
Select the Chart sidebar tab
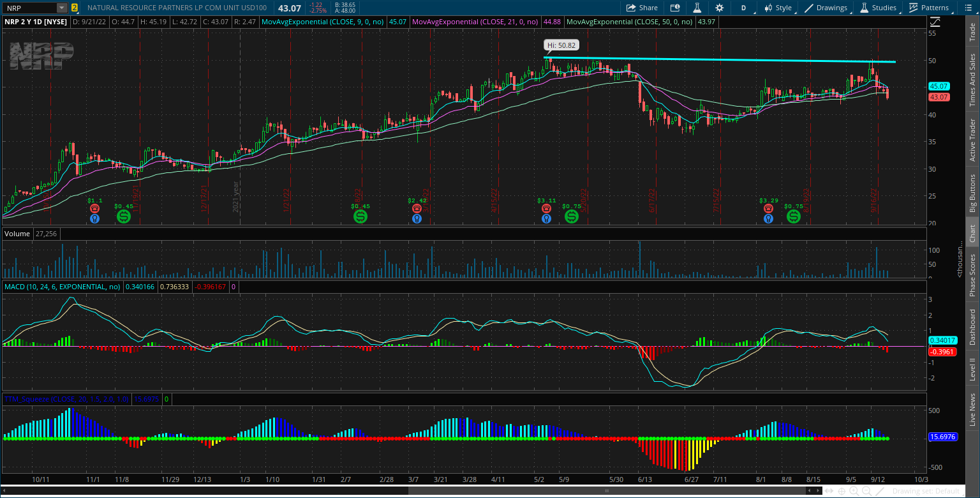[972, 234]
